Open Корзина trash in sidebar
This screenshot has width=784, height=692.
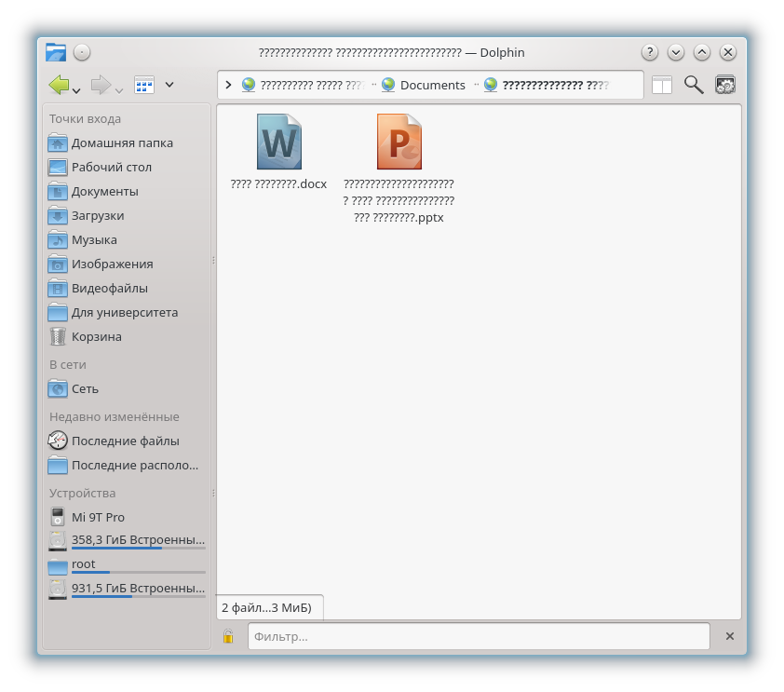pos(96,337)
